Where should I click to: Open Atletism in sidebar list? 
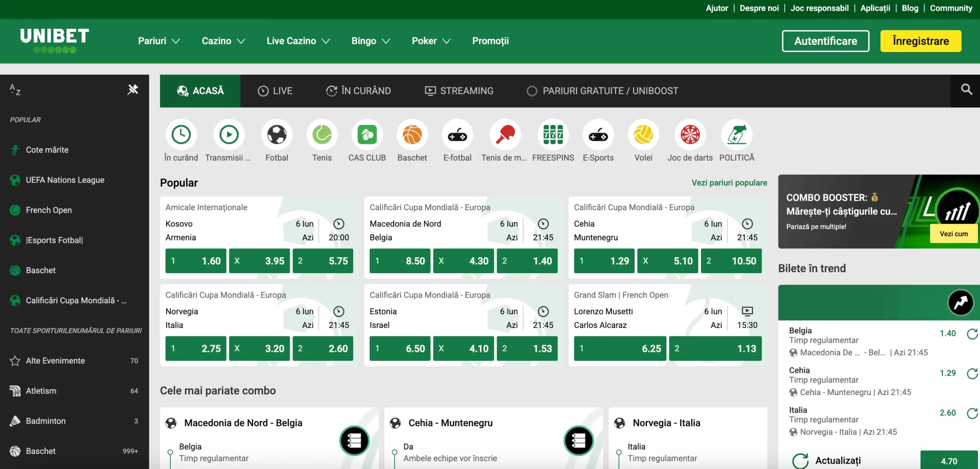(x=74, y=391)
